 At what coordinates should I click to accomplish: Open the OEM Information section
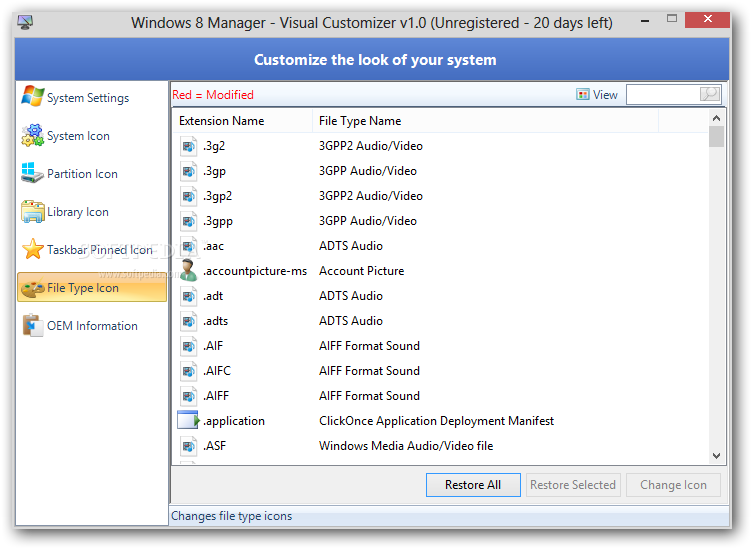(92, 326)
